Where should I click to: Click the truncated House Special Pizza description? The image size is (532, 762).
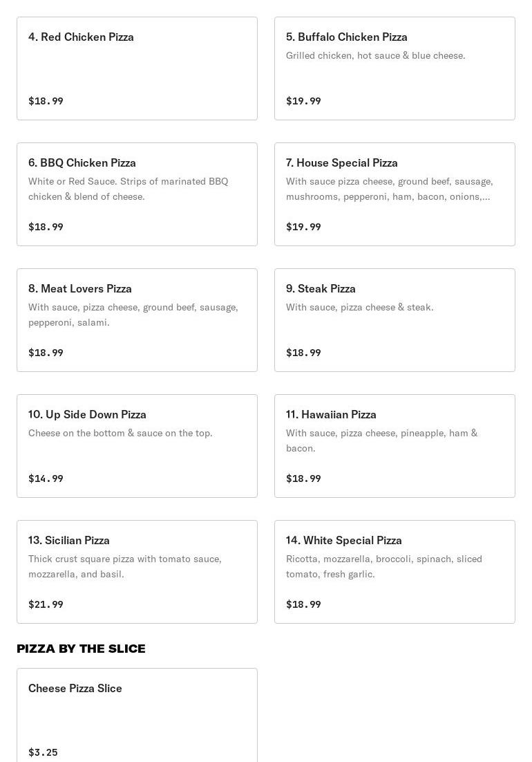tap(389, 189)
